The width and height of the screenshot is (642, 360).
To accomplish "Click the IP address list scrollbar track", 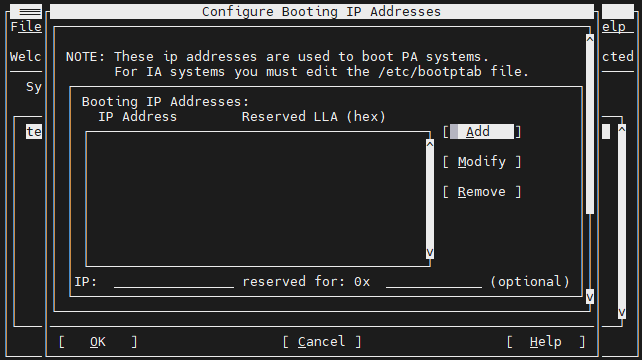I will click(430, 199).
